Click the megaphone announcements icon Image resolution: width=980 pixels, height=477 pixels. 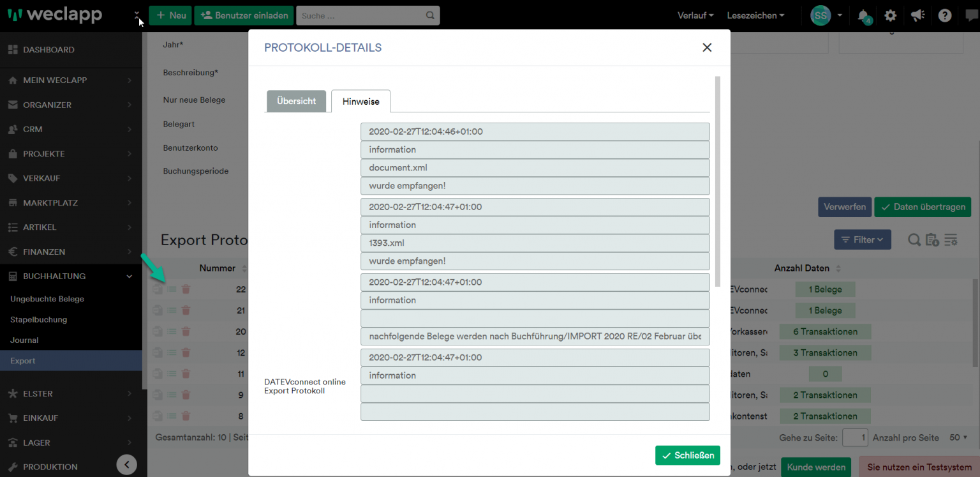point(917,15)
